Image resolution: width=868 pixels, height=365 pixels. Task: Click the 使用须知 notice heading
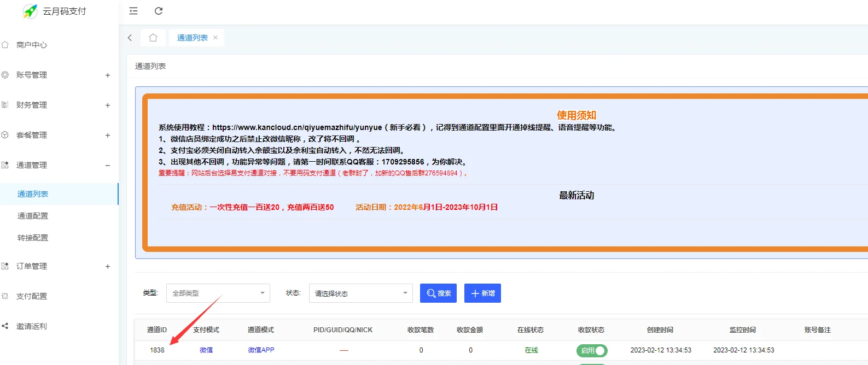(576, 115)
